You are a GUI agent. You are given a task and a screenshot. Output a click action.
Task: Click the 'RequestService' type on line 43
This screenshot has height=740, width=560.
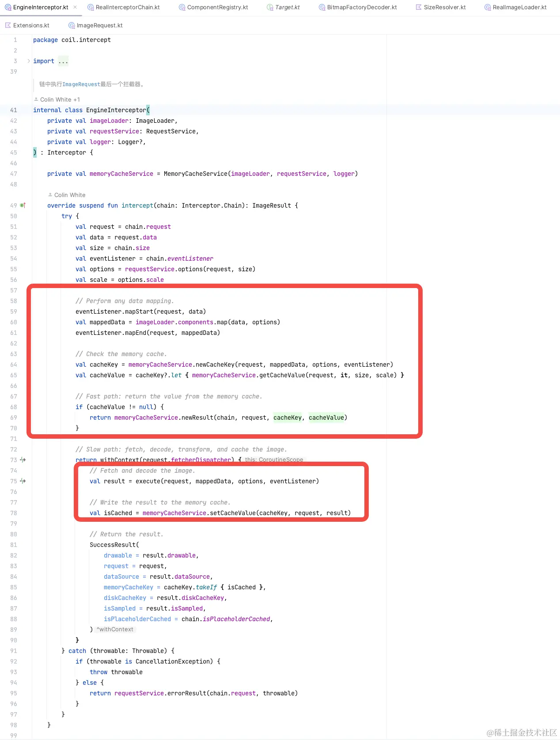coord(171,131)
